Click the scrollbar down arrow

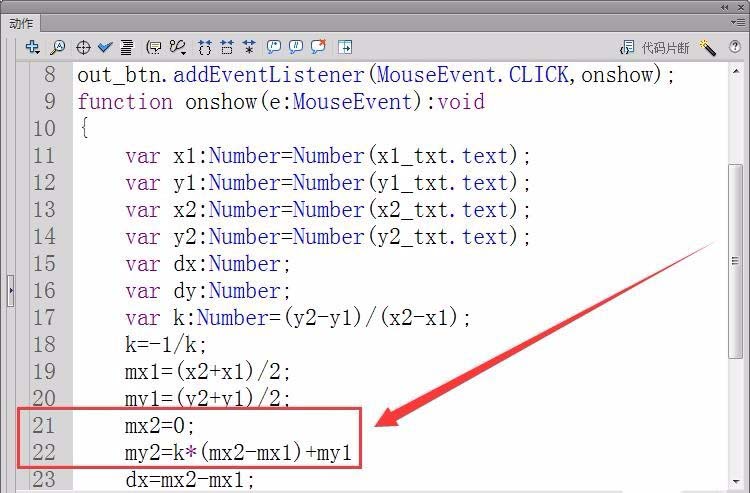(736, 482)
